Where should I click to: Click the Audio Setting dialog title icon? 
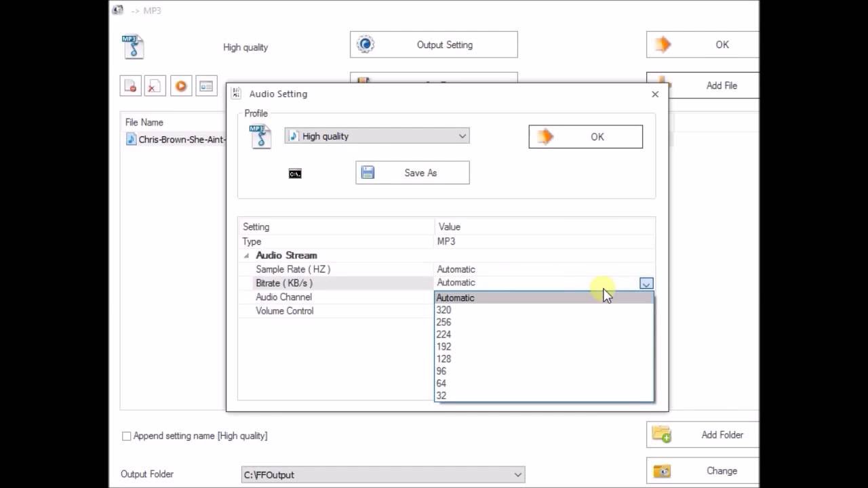point(237,94)
